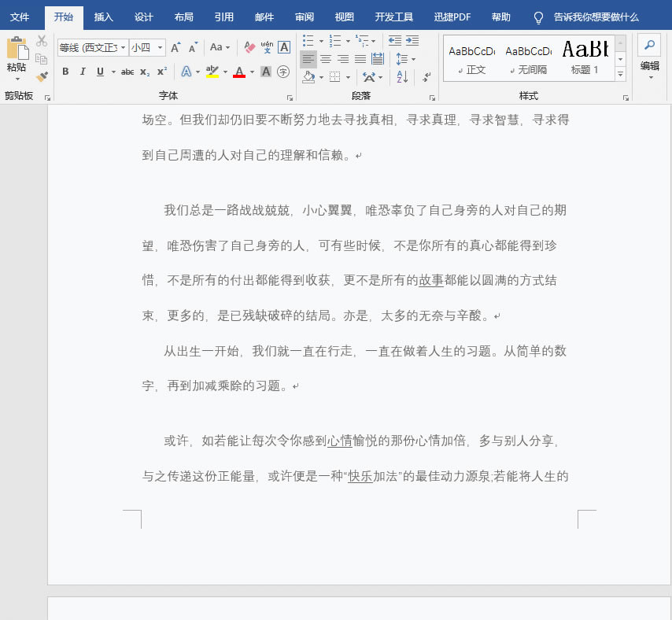
Task: Expand the Styles gallery more arrow
Action: (620, 75)
